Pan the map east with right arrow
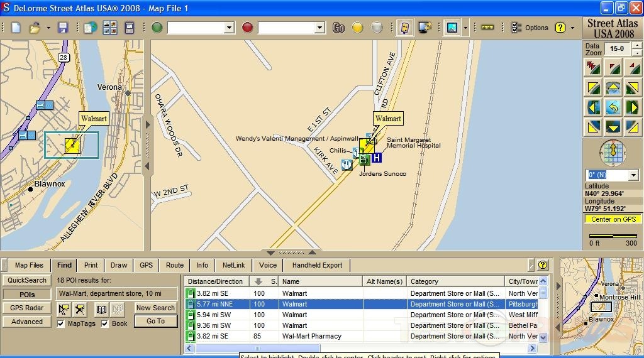Image resolution: width=644 pixels, height=358 pixels. coord(633,107)
